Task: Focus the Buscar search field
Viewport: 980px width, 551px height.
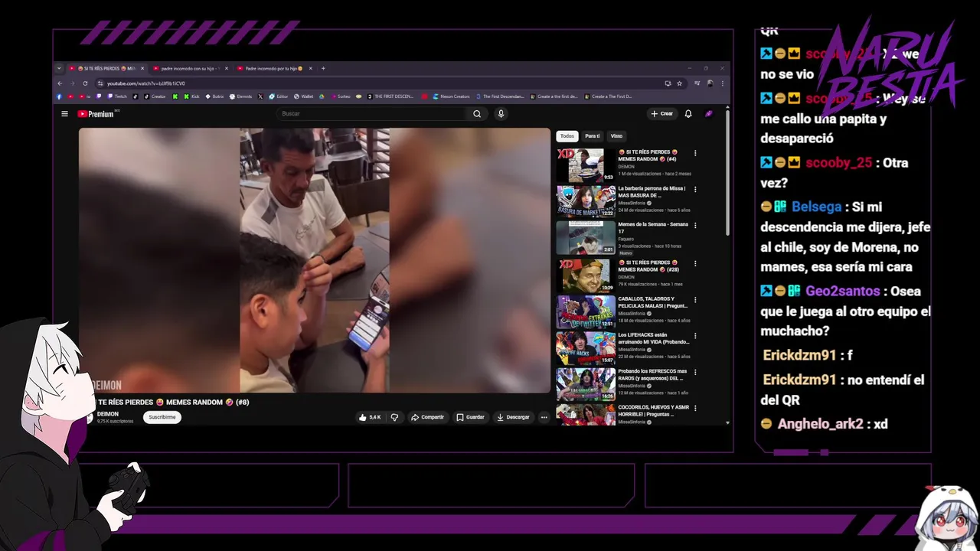Action: click(x=372, y=114)
